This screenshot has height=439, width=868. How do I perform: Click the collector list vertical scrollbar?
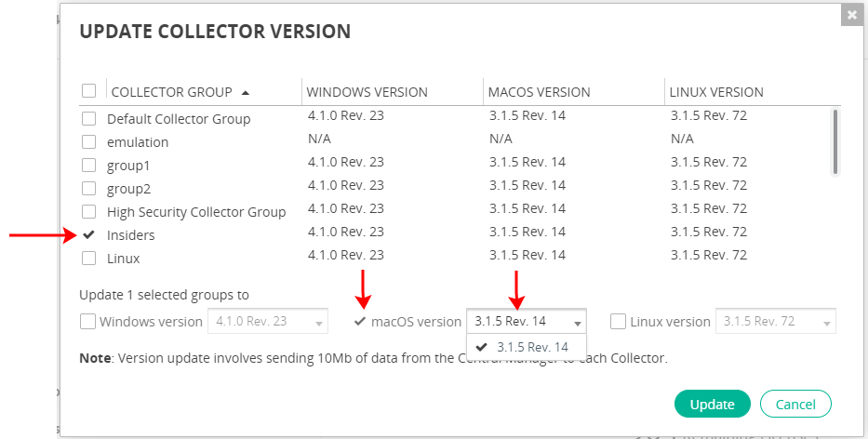(835, 141)
